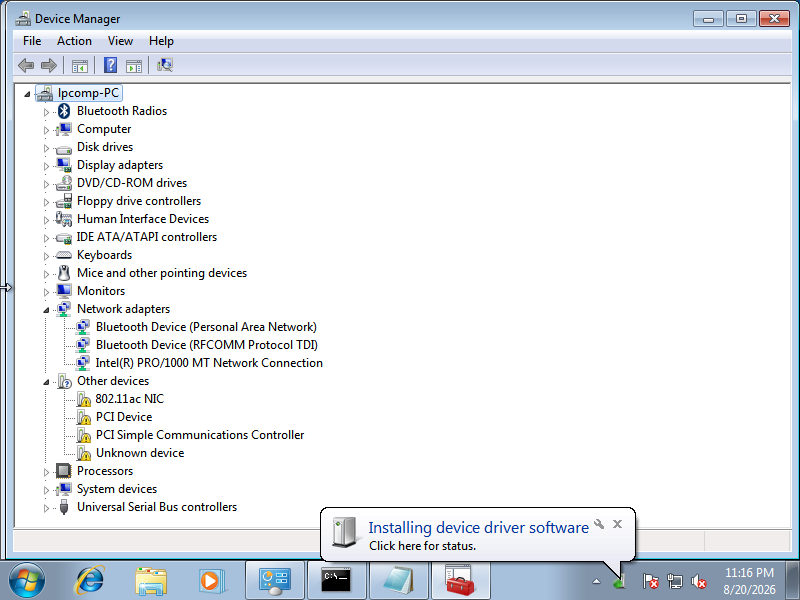800x600 pixels.
Task: Select the Unknown device warning icon
Action: (x=83, y=453)
